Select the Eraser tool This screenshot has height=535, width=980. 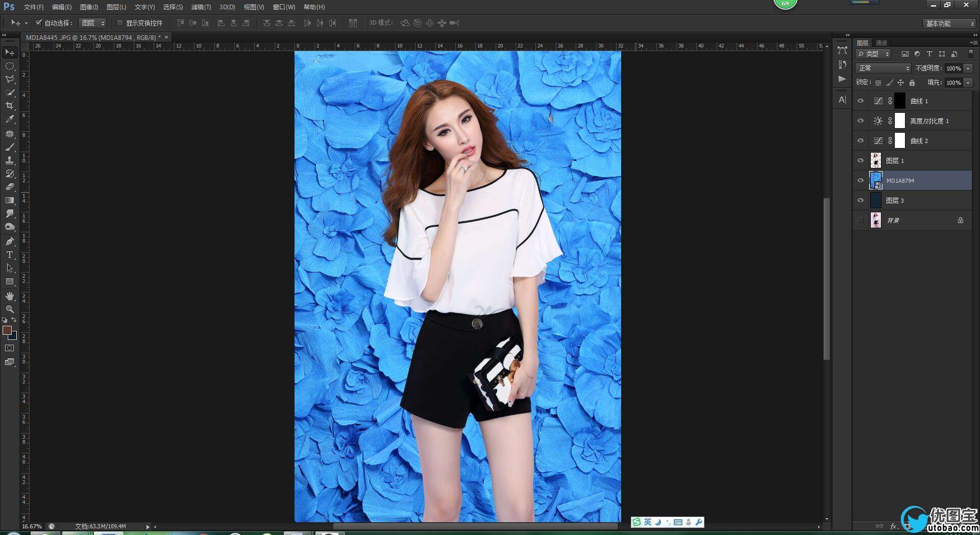click(9, 187)
